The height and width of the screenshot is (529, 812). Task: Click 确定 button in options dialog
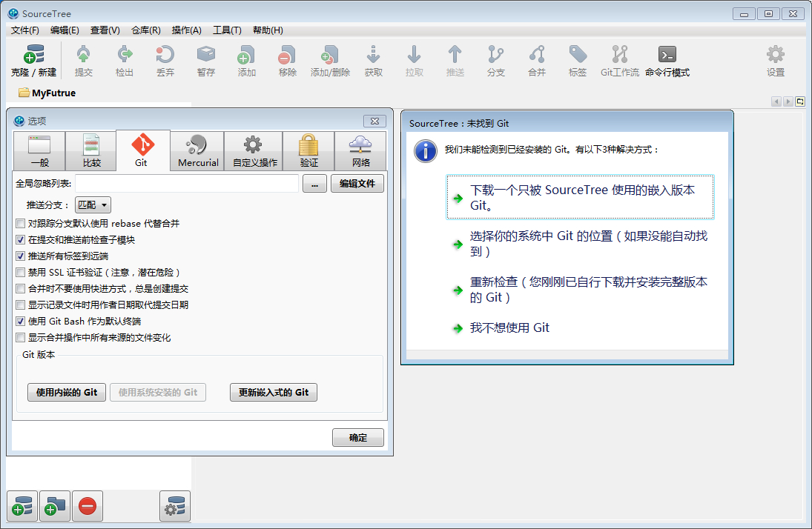click(358, 437)
